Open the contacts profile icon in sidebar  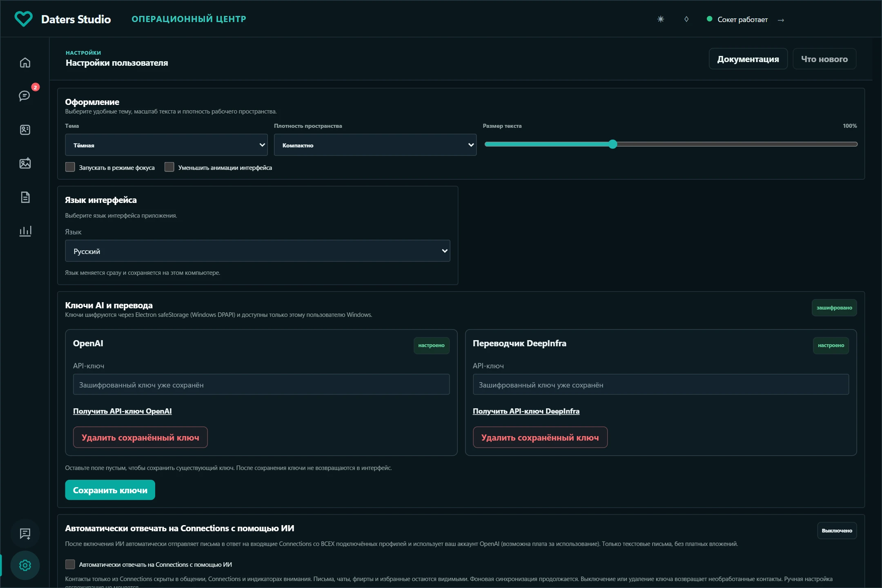pos(25,130)
